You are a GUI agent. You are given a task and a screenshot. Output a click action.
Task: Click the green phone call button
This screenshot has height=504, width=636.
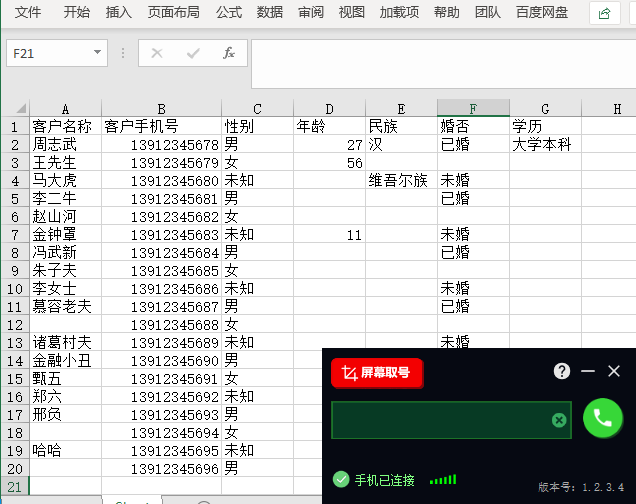pos(602,419)
